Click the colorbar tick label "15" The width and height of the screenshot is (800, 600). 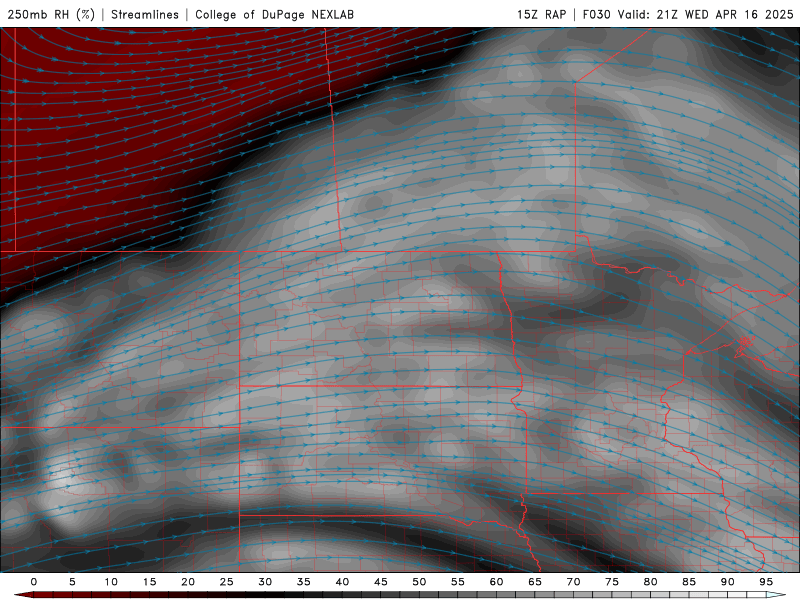coord(149,582)
